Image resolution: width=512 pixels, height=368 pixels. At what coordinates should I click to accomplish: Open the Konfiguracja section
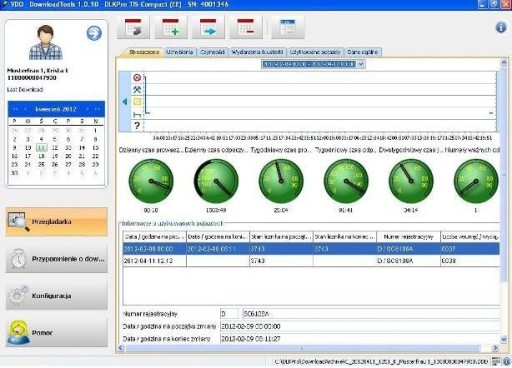pos(56,296)
